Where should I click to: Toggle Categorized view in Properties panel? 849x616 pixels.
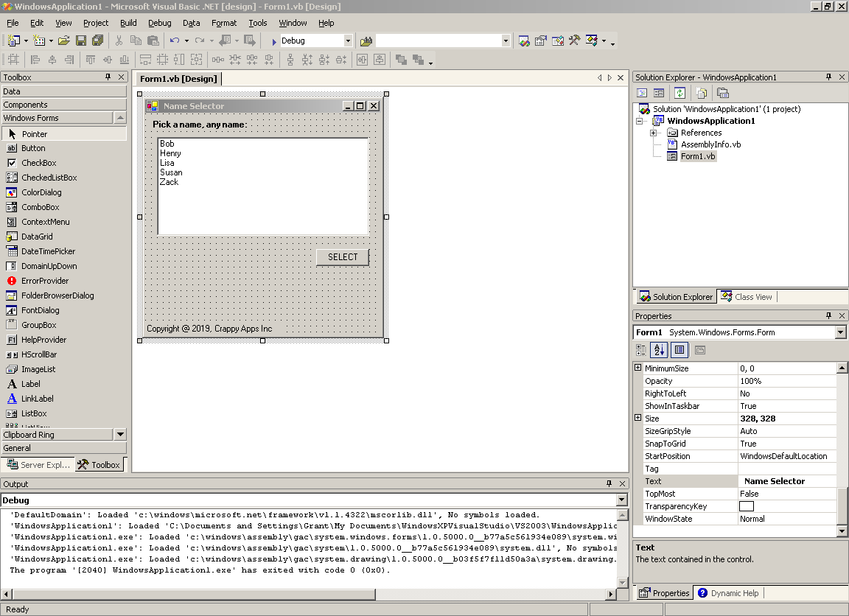pyautogui.click(x=641, y=350)
